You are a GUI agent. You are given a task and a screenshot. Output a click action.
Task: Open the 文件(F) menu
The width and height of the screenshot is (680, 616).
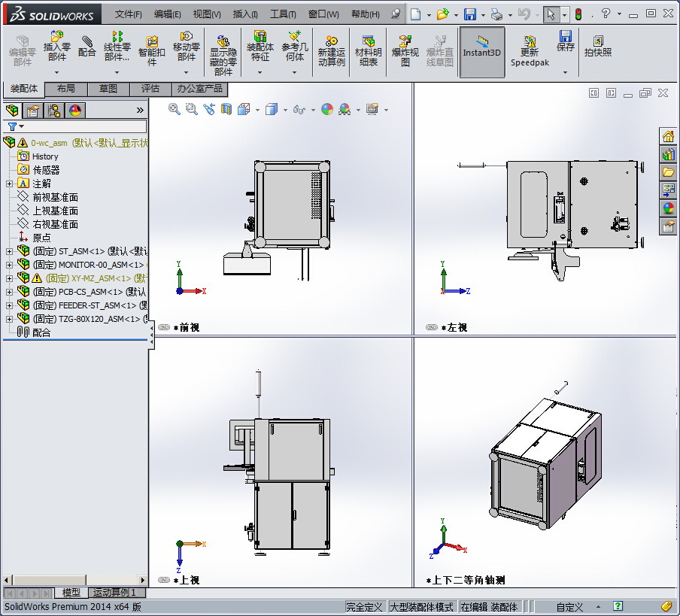(129, 14)
